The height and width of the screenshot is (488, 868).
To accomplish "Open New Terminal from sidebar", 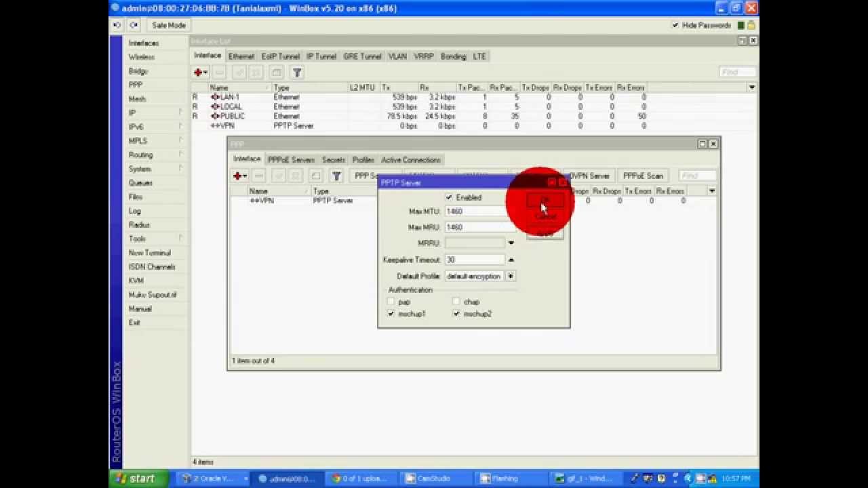I will click(x=150, y=253).
